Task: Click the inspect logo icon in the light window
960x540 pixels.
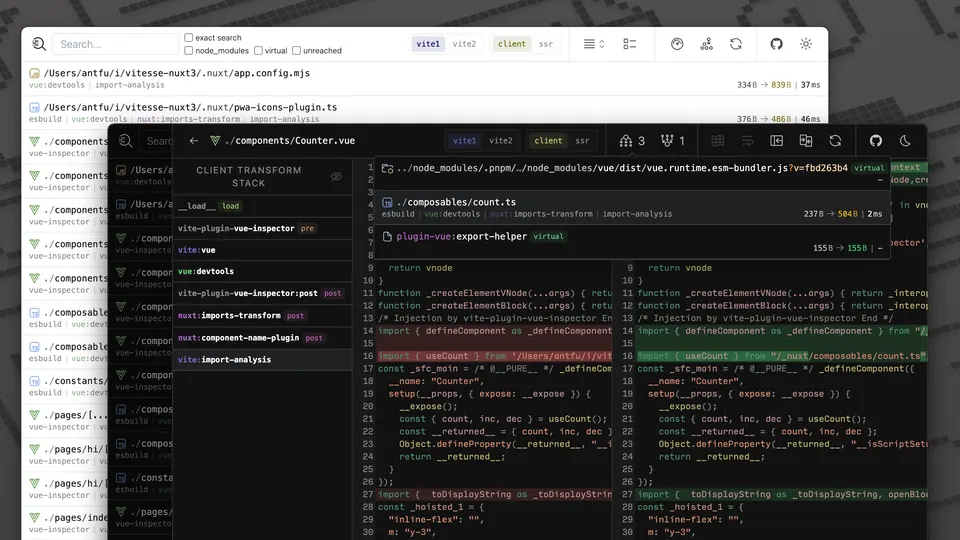Action: tap(39, 44)
